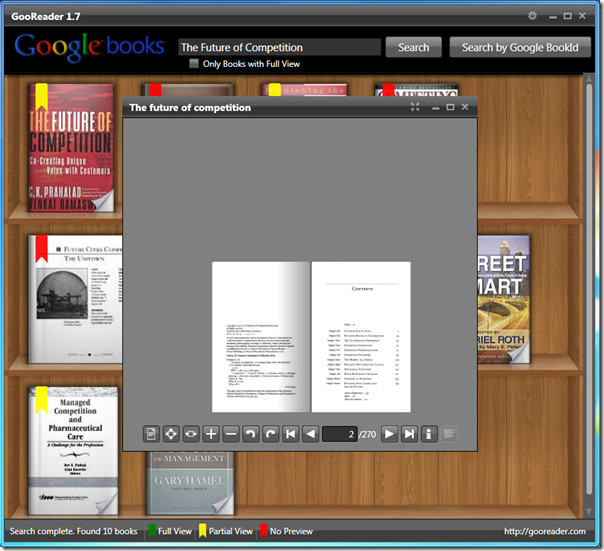Maximize the GooReader main window
The image size is (604, 551).
(x=567, y=16)
